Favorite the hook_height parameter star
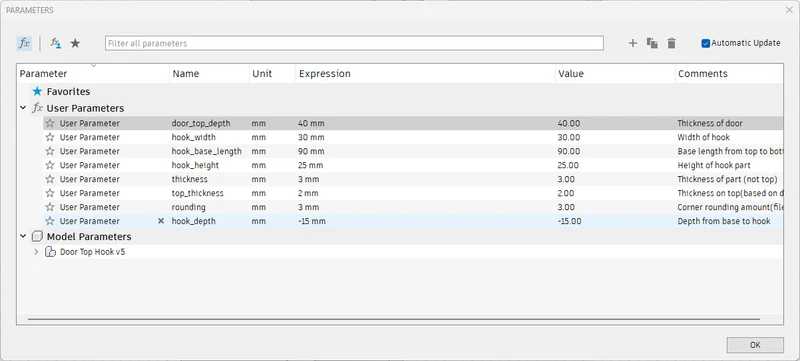Screen dimensions: 800x361 point(49,165)
